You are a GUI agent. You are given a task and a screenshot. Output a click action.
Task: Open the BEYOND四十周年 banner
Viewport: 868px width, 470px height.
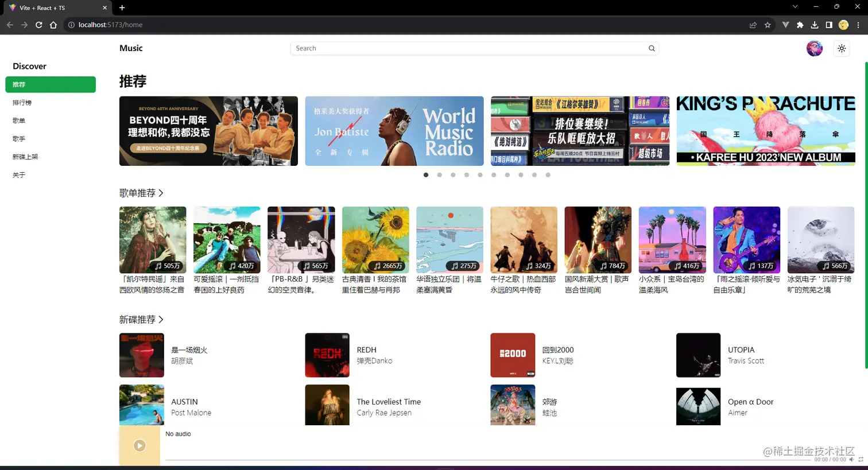click(208, 131)
